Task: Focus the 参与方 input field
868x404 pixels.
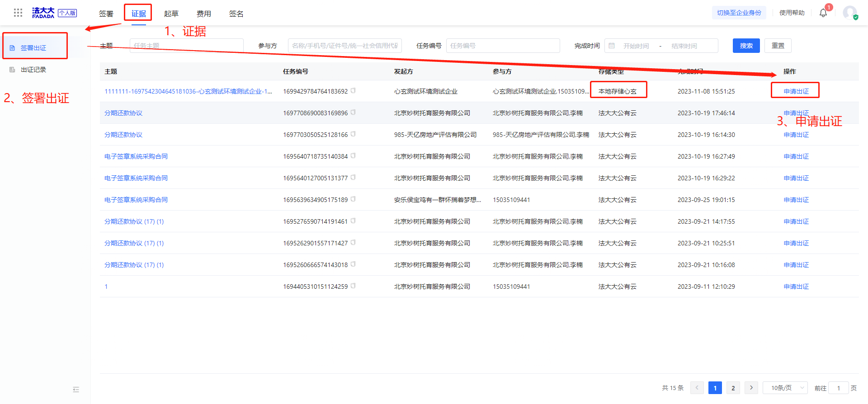Action: (345, 46)
